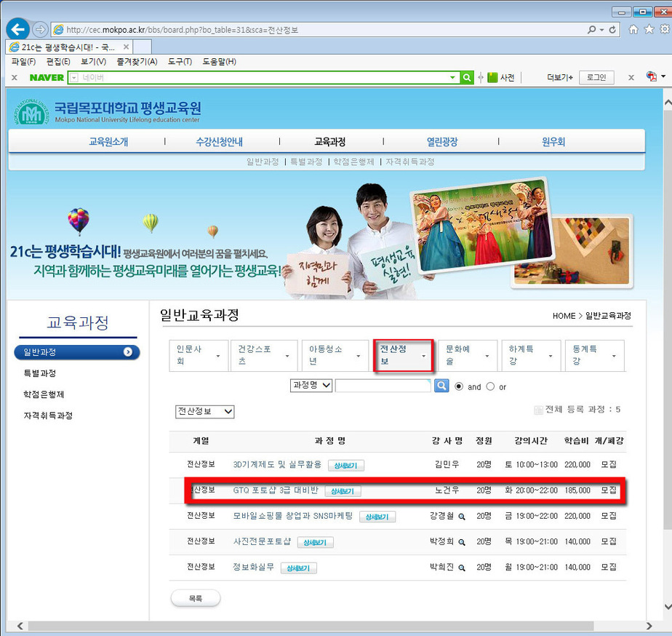The image size is (672, 636).
Task: Open the 정보화실무 course link
Action: [253, 567]
